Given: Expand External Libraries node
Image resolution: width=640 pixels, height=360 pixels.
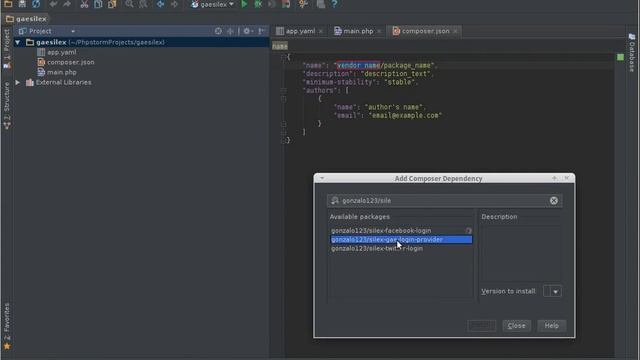Looking at the screenshot, I should [18, 82].
